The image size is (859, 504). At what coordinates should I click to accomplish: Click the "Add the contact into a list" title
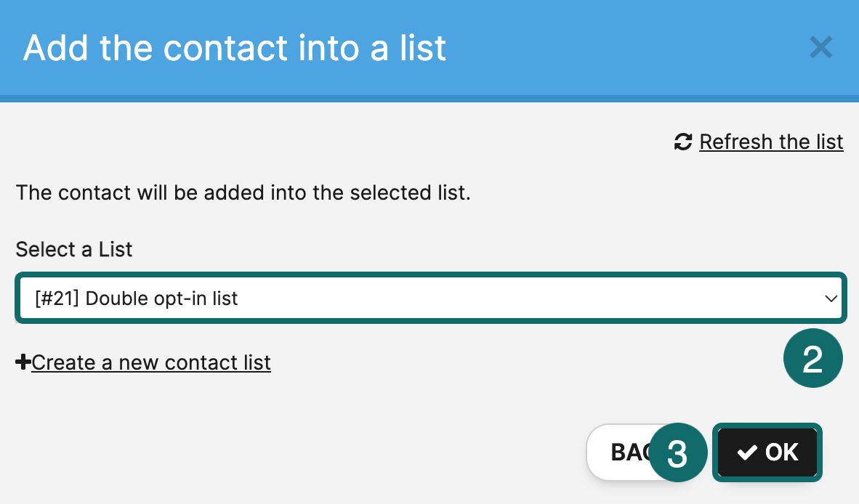pyautogui.click(x=235, y=48)
